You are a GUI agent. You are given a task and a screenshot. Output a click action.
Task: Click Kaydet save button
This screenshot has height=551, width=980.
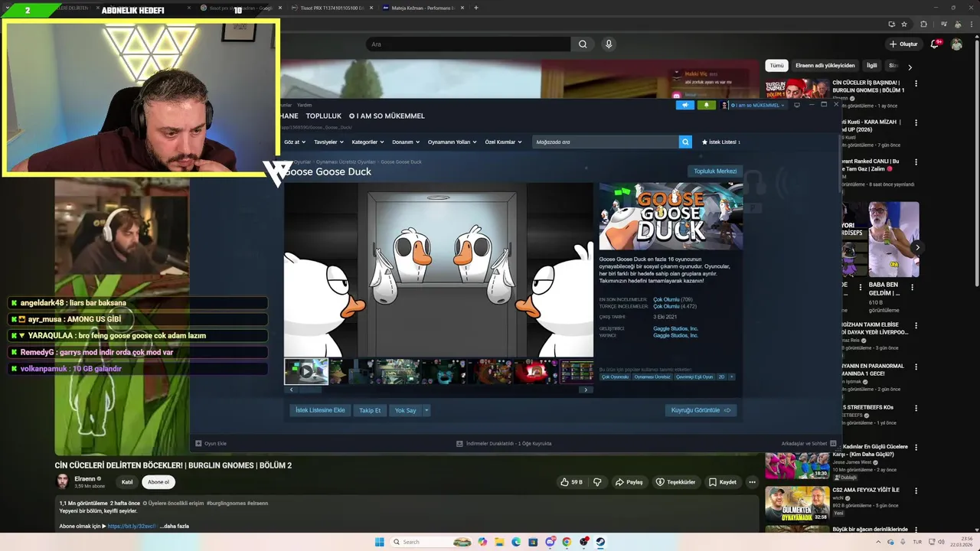722,482
